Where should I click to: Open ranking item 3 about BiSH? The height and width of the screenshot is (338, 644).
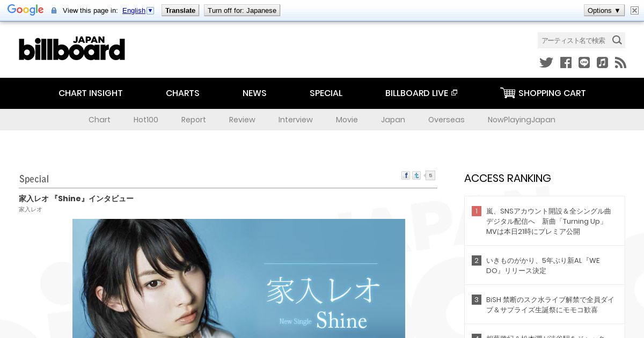pyautogui.click(x=550, y=305)
